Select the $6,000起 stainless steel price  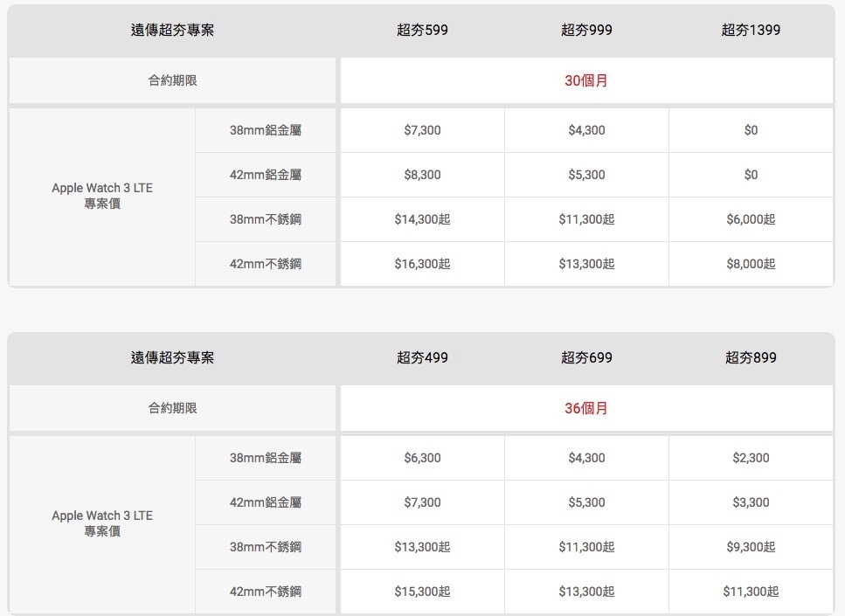751,219
